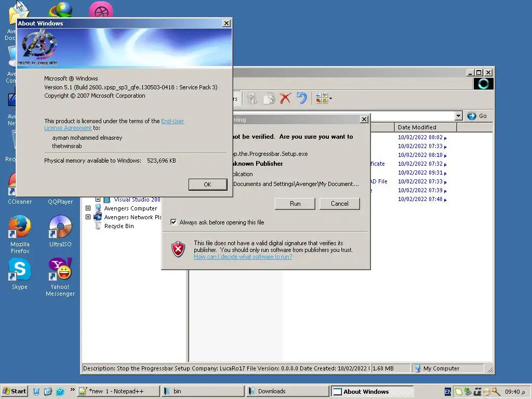Click the Views thumbnails toolbar icon

pos(321,98)
